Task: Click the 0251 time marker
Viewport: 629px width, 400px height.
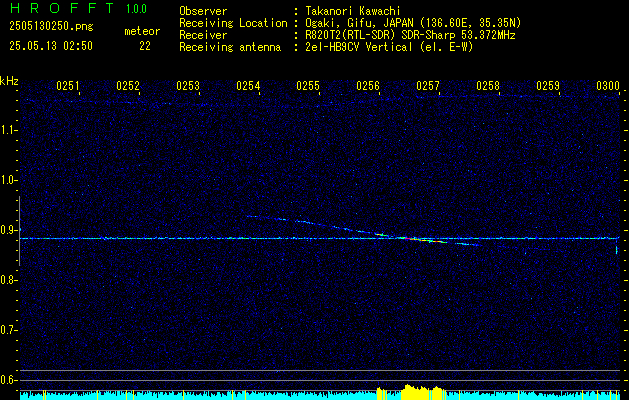Action: pyautogui.click(x=68, y=85)
